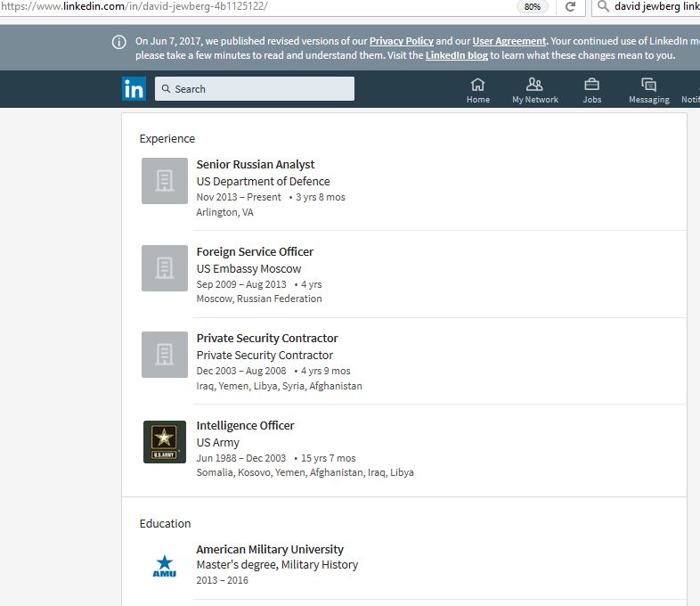
Task: Click the LinkedIn Search field
Action: [x=255, y=88]
